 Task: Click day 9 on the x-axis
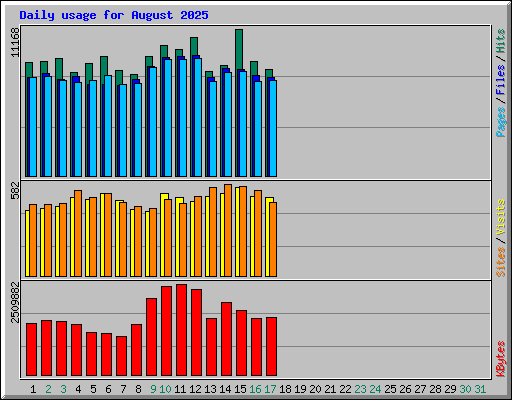pyautogui.click(x=153, y=389)
